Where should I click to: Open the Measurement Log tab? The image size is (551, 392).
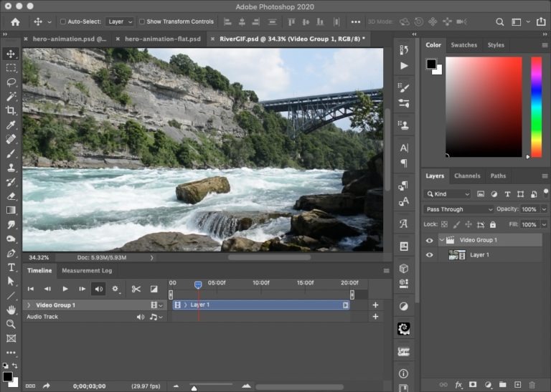87,270
